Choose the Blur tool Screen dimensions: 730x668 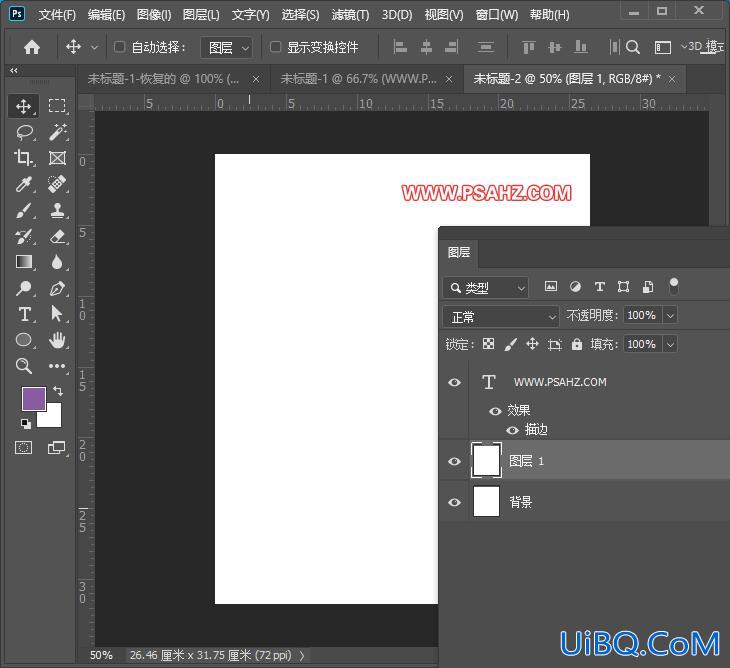click(57, 262)
